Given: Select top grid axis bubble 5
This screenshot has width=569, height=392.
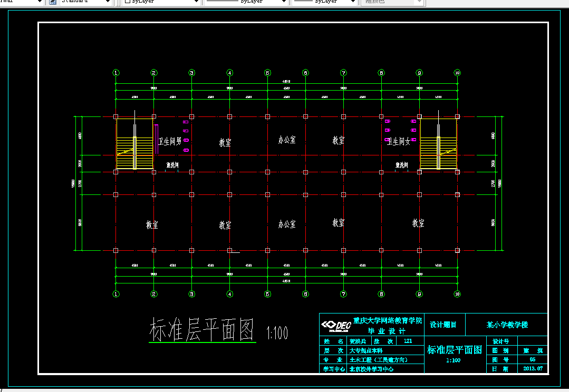Looking at the screenshot, I should (267, 73).
